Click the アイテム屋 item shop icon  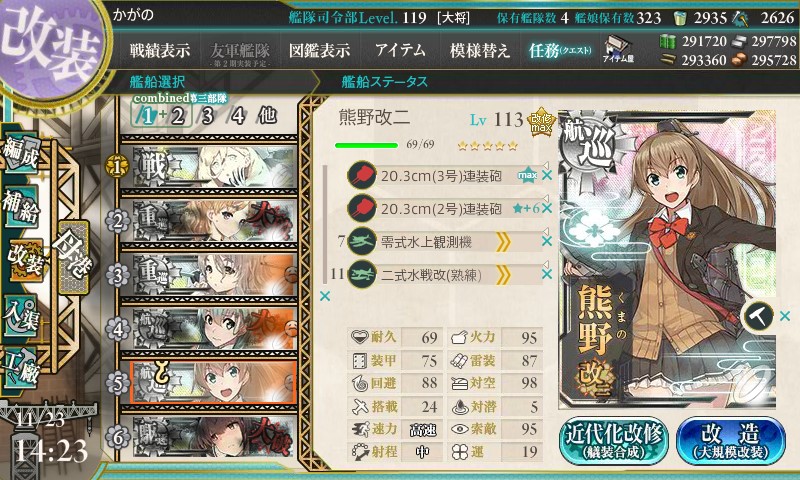[x=618, y=49]
